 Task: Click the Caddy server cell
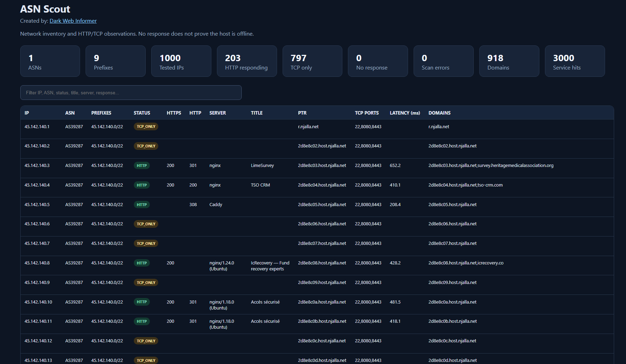pos(216,205)
